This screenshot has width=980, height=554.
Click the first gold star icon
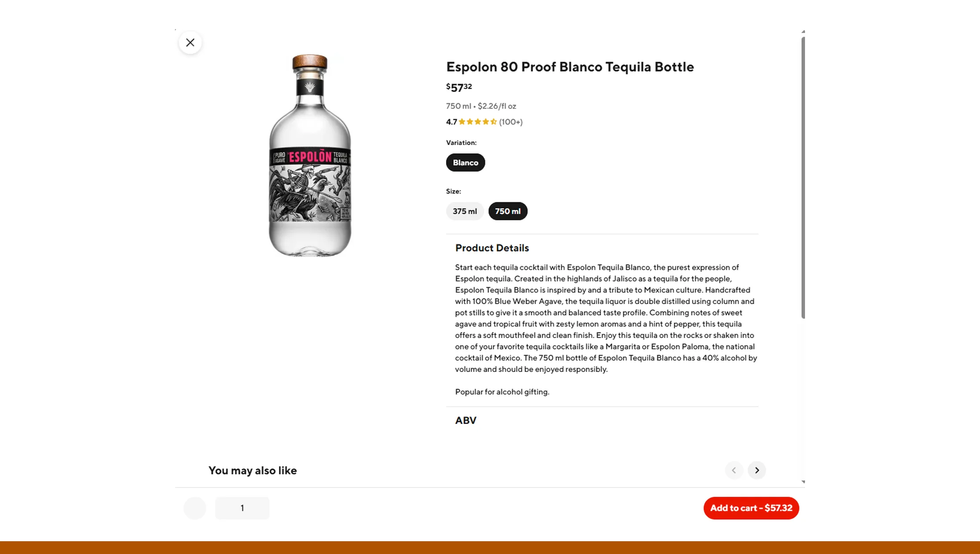[462, 122]
